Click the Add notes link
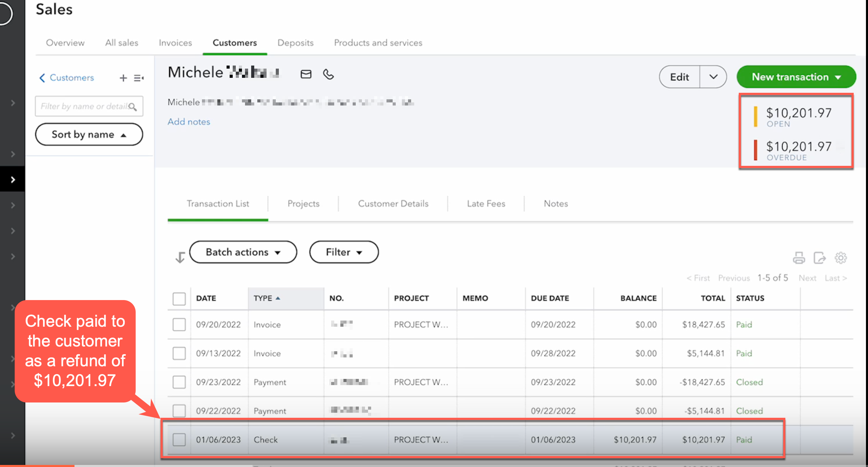 point(189,122)
